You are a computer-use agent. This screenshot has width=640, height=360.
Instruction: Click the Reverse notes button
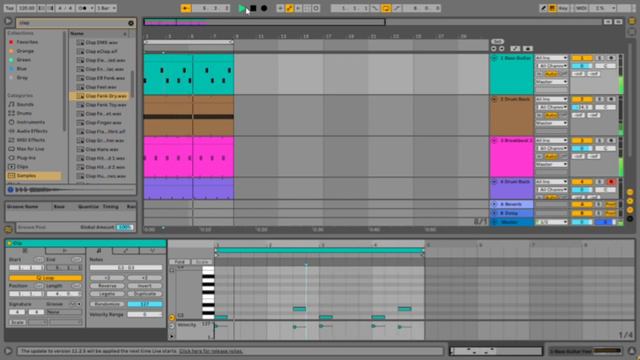[107, 286]
